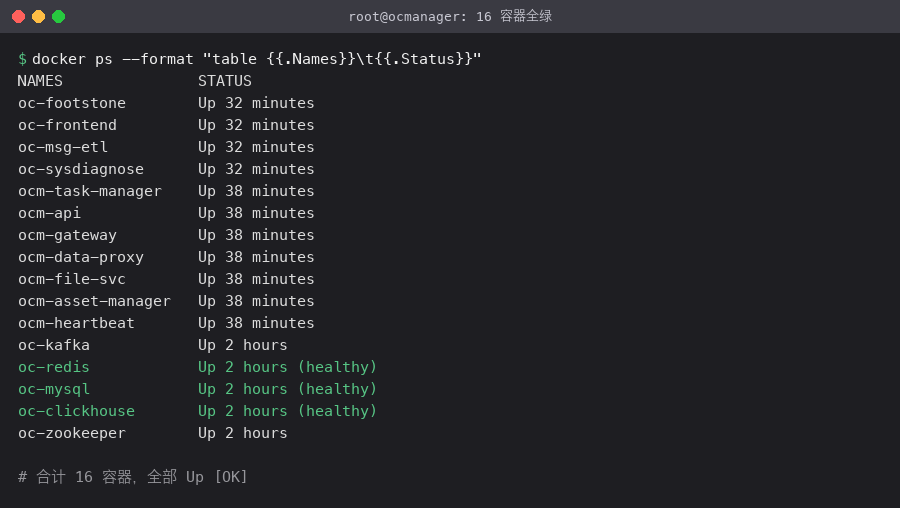Click 'Up 32 minutes' status of oc-frontend

[x=257, y=125]
